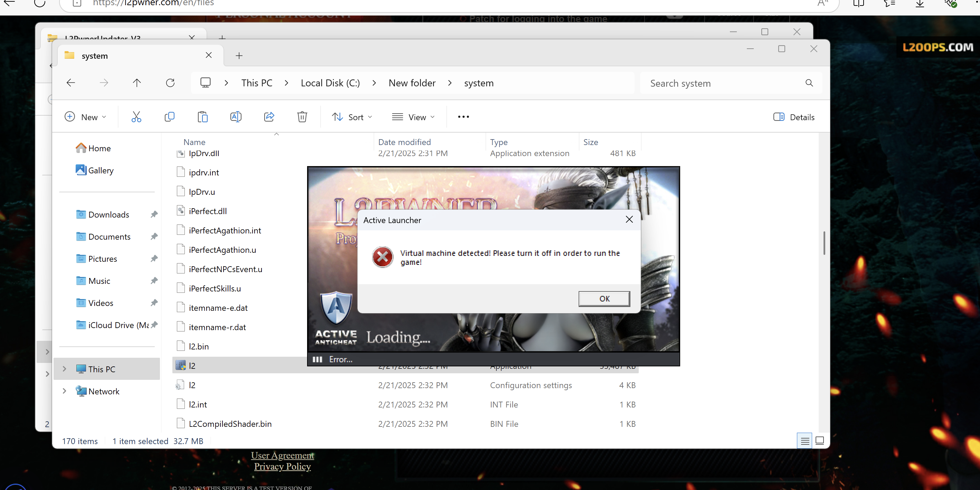Open the See more ellipsis menu
980x490 pixels.
click(463, 117)
